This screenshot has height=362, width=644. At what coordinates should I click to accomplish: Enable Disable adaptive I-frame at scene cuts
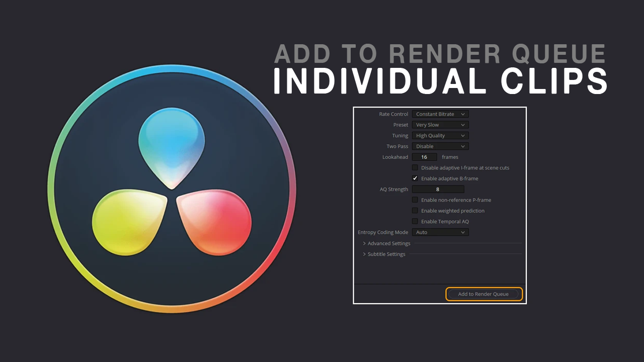[x=415, y=168]
